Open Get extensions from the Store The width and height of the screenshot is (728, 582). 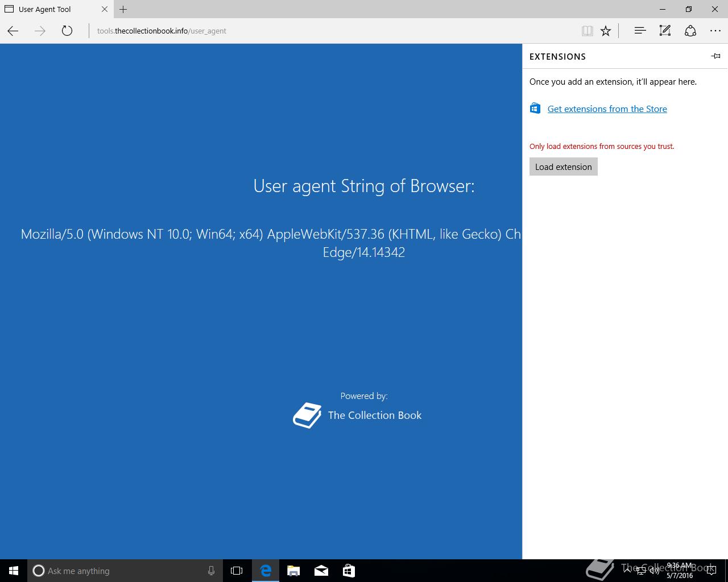point(607,109)
